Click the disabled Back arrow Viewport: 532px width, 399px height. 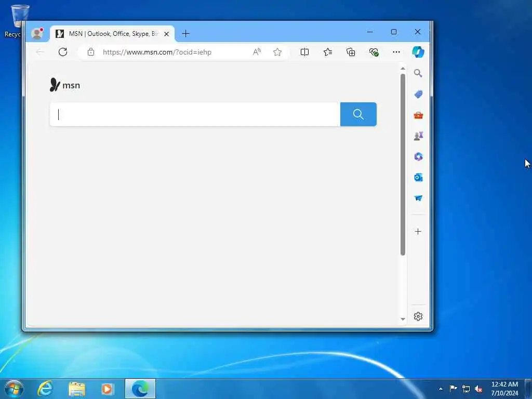40,52
